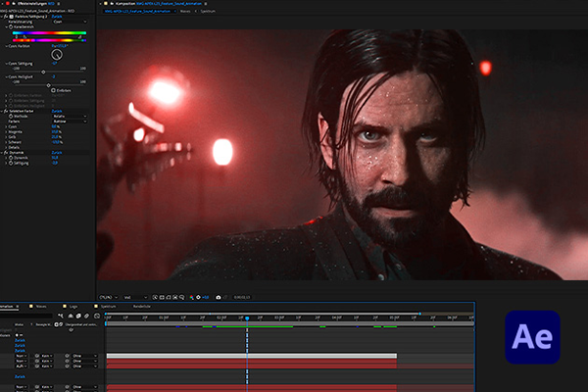Toggle the transparency grid icon in the viewer toolbar
The height and width of the screenshot is (392, 588).
point(162,297)
